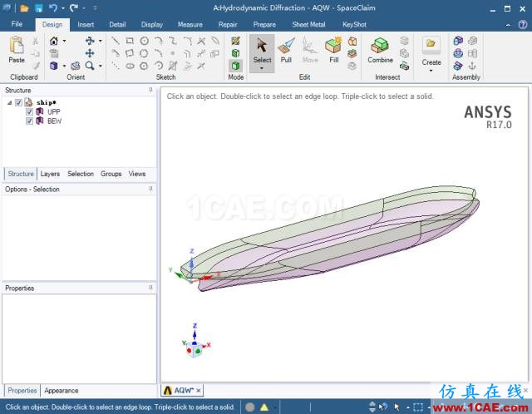Click the Help question mark icon
Viewport: 532px width, 414px height.
(x=523, y=24)
